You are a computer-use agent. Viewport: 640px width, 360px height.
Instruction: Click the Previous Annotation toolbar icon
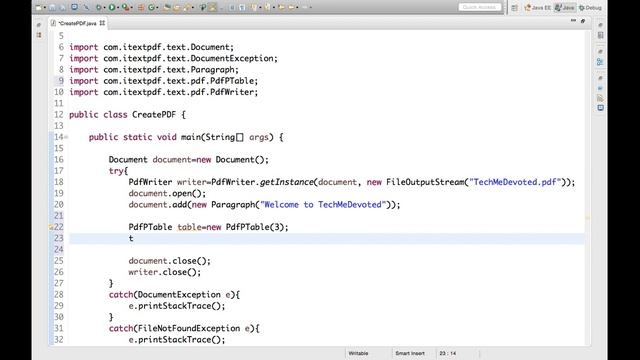click(x=267, y=7)
